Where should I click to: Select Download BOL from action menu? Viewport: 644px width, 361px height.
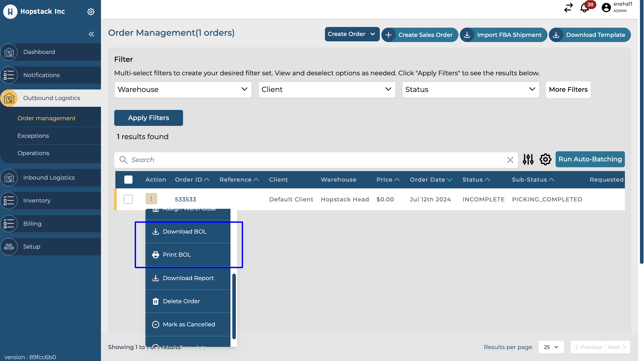(x=185, y=232)
